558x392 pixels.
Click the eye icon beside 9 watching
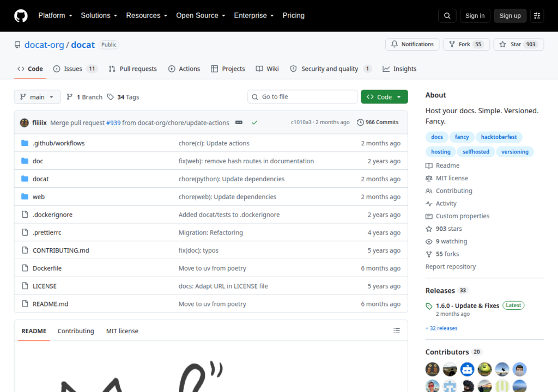coord(429,242)
